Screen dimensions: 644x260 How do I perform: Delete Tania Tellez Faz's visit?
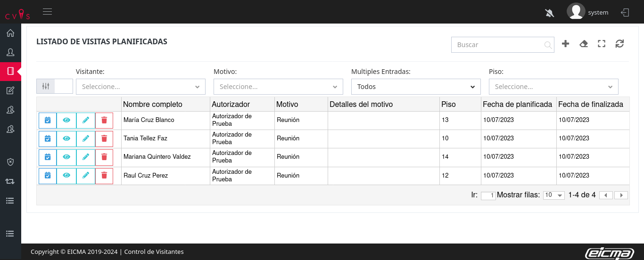pyautogui.click(x=104, y=138)
